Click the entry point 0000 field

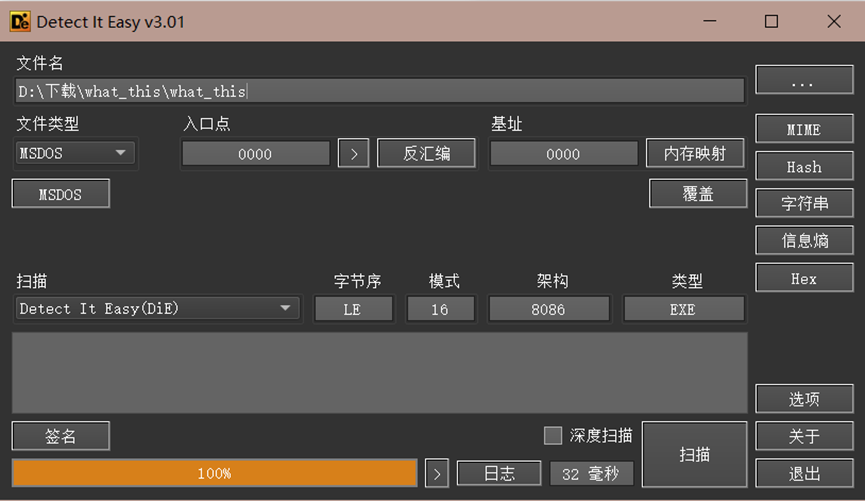point(255,153)
